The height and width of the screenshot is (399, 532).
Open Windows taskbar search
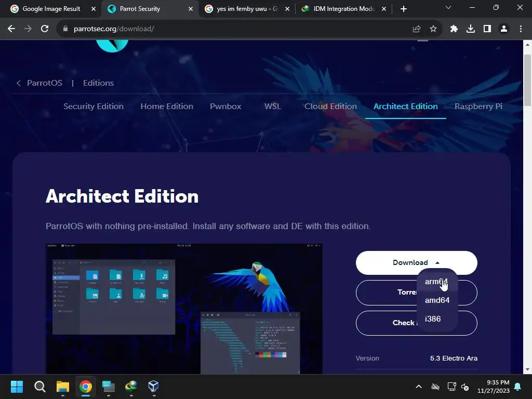click(x=39, y=387)
